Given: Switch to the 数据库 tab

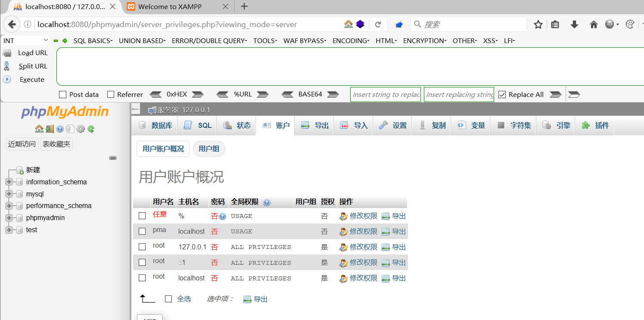Looking at the screenshot, I should click(155, 125).
